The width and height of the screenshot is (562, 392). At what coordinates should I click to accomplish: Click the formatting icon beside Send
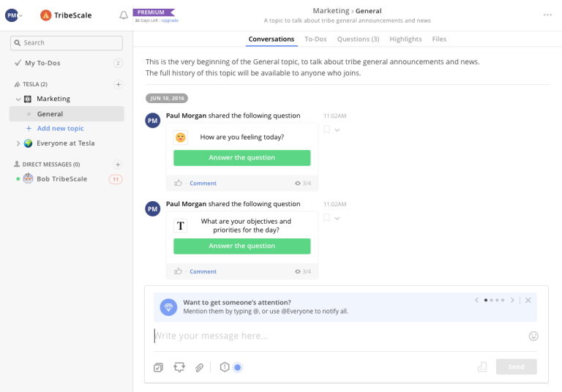[482, 367]
